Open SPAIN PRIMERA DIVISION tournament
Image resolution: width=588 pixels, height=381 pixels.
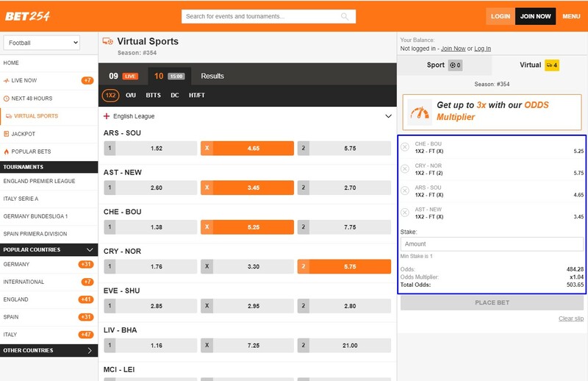coord(49,233)
